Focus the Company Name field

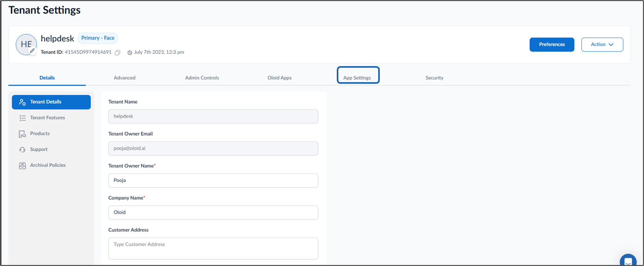point(213,213)
